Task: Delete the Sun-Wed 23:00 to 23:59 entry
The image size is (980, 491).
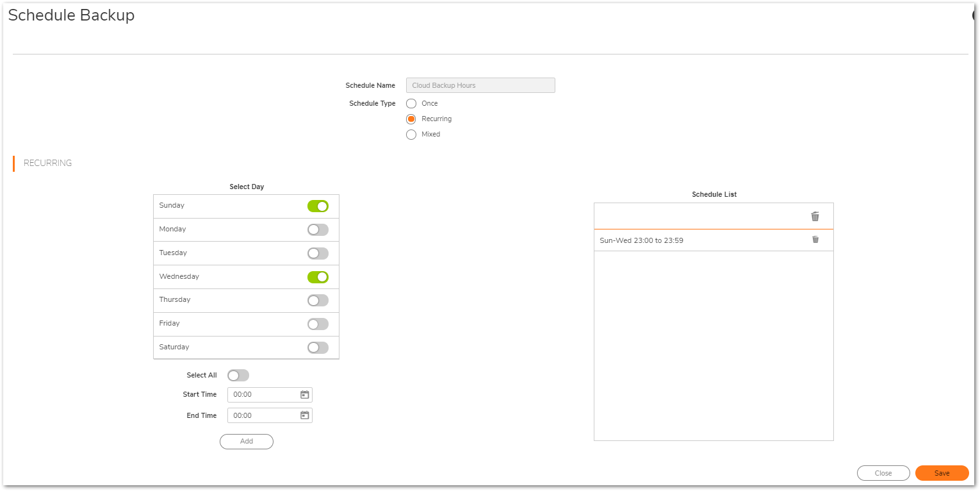Action: pyautogui.click(x=815, y=240)
